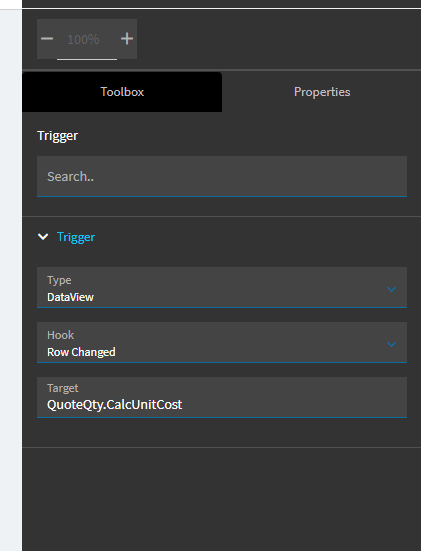Click the blue Trigger section label

tap(76, 237)
